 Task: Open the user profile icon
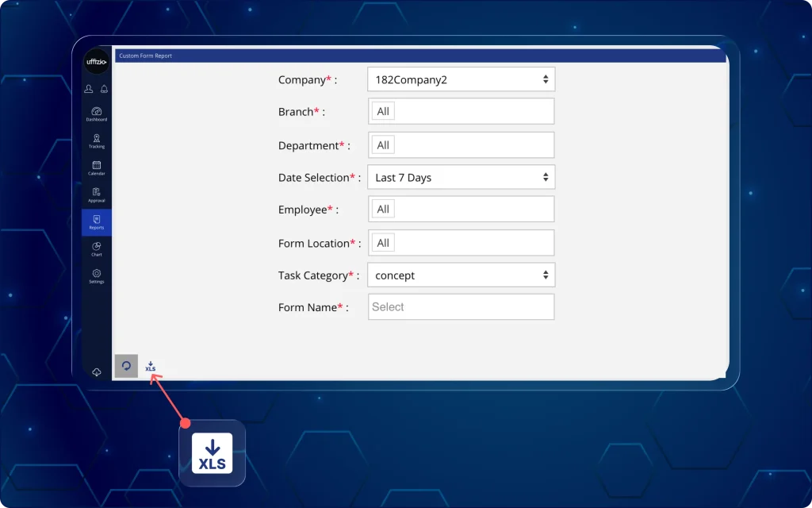pos(89,89)
